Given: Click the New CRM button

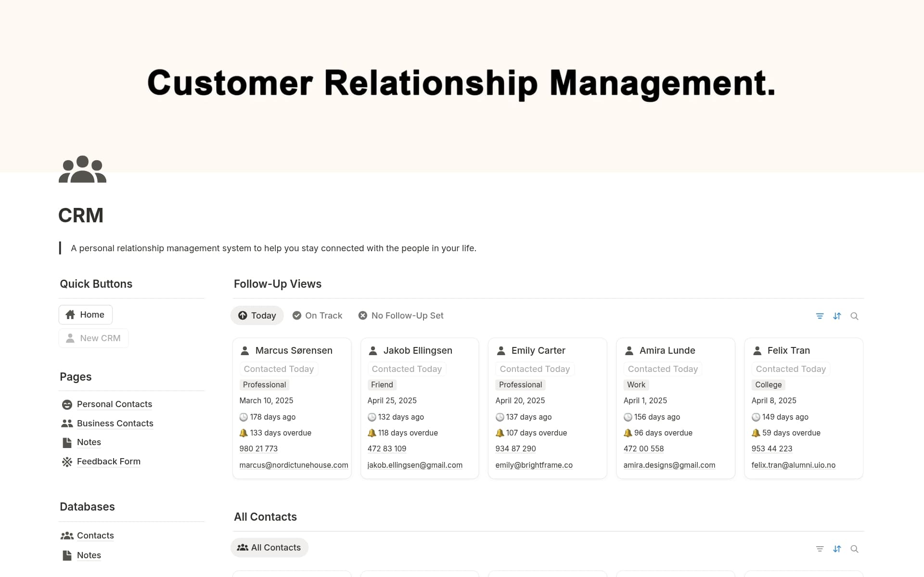Looking at the screenshot, I should click(93, 338).
